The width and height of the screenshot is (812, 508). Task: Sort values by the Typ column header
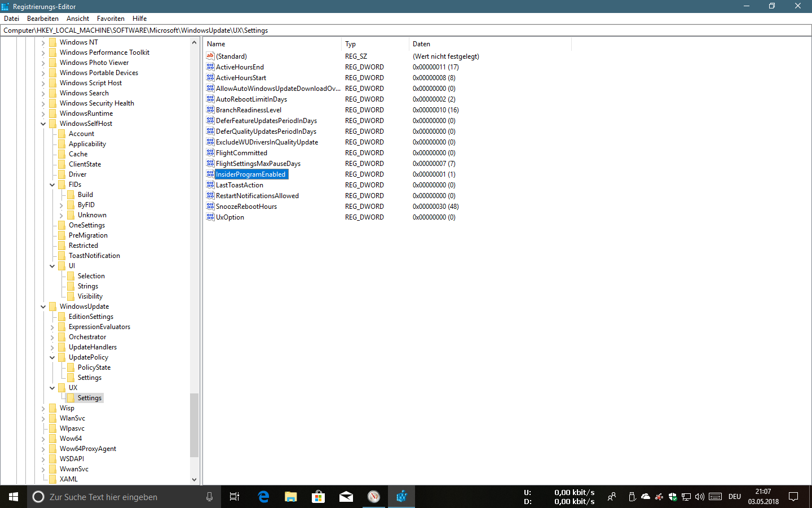376,44
